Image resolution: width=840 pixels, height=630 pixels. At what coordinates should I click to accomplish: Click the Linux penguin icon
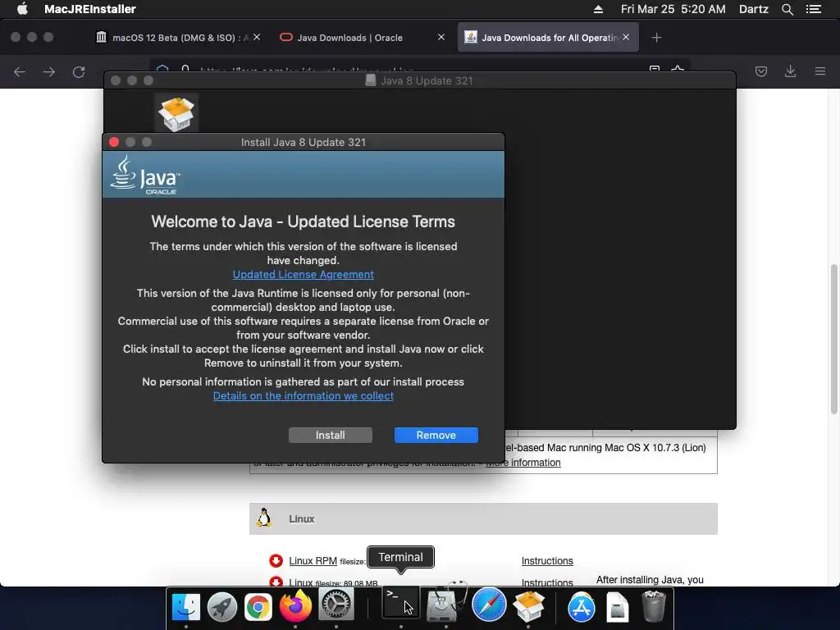click(x=263, y=518)
